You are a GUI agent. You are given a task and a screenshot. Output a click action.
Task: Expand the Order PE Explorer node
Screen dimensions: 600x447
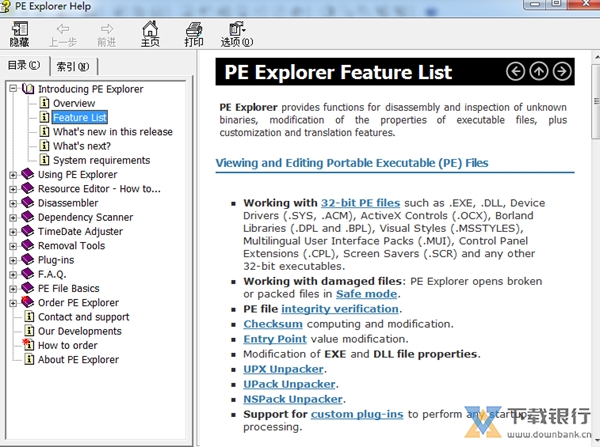(x=13, y=303)
